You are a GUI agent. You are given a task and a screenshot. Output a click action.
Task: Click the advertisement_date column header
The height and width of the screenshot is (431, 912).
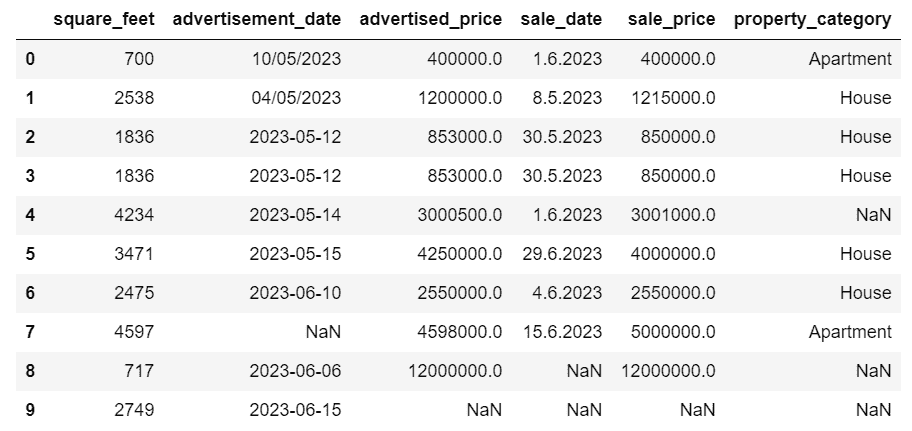pos(257,19)
